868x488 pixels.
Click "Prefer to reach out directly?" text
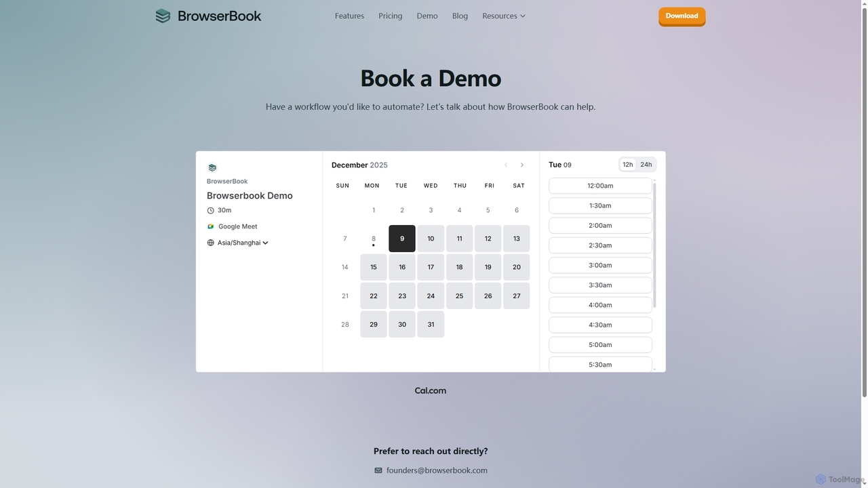(x=431, y=451)
